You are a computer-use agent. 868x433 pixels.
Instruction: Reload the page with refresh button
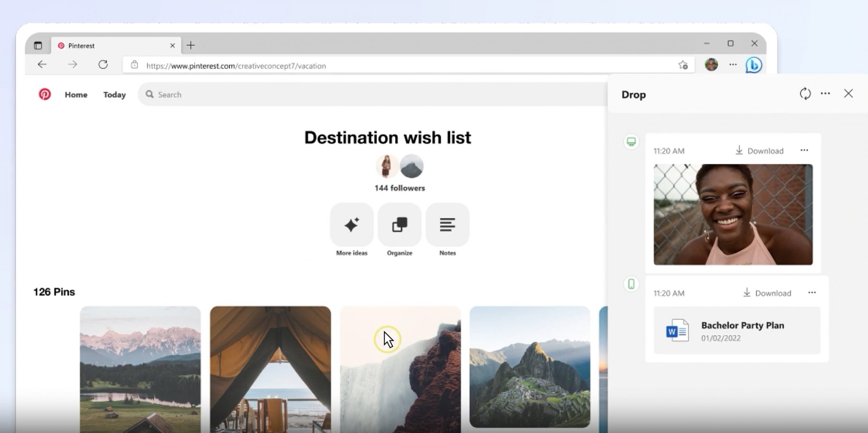(103, 64)
